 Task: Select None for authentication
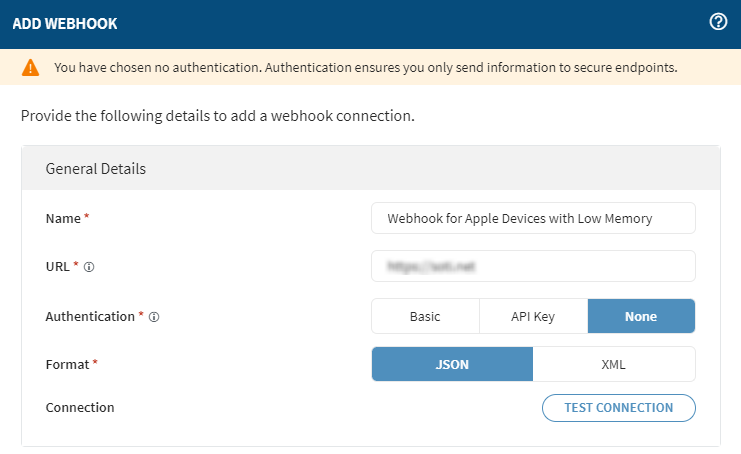(641, 316)
